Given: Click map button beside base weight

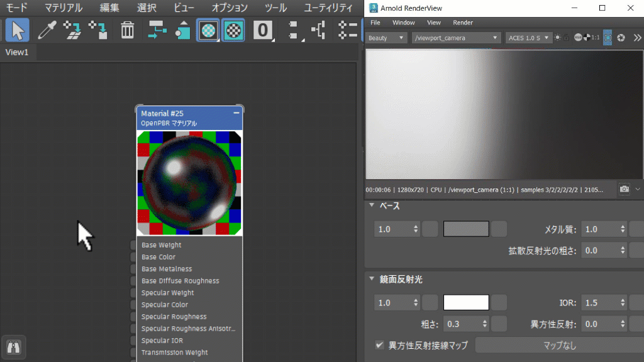Looking at the screenshot, I should click(430, 229).
